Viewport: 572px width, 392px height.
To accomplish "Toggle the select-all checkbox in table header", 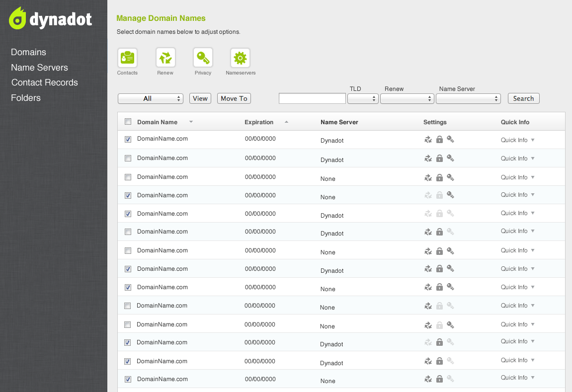I will point(128,122).
